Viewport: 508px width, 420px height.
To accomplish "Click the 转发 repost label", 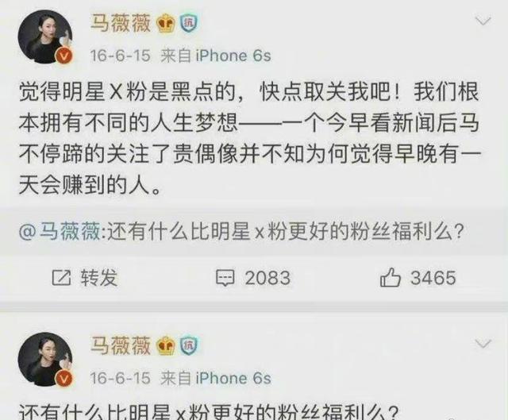I will click(x=98, y=278).
